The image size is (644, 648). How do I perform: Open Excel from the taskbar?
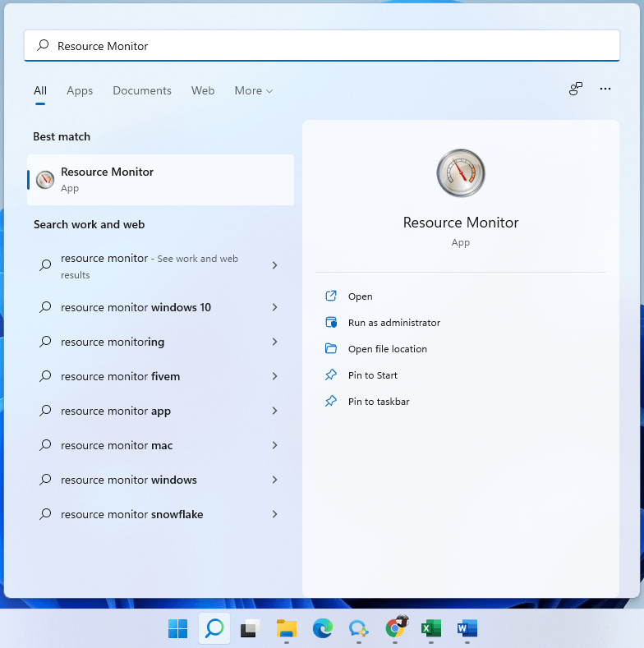(x=431, y=628)
